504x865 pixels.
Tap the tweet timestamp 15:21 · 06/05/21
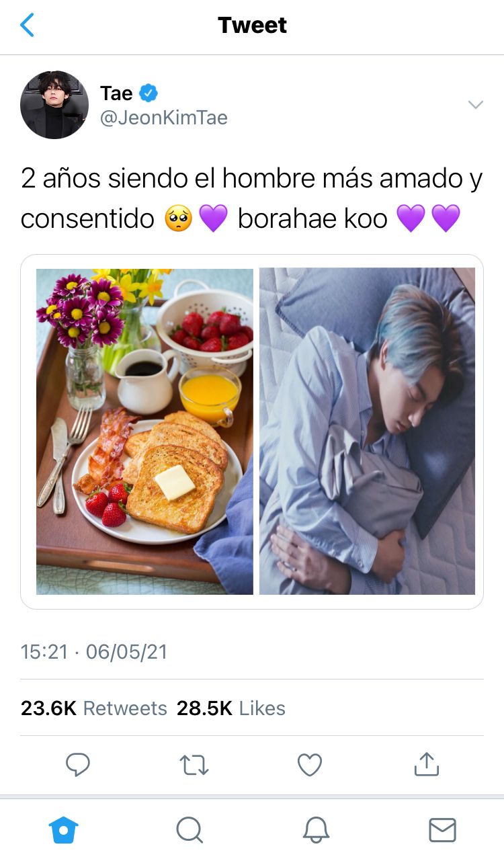[x=94, y=652]
